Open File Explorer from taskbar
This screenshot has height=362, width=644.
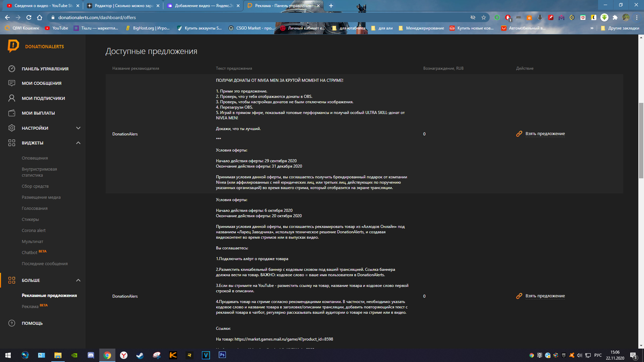(x=58, y=355)
